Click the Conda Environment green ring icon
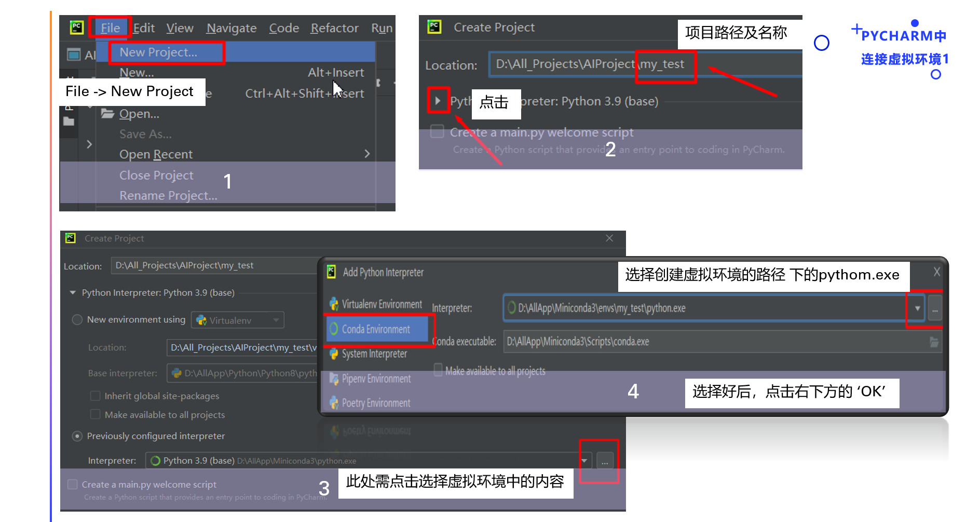This screenshot has width=980, height=522. (334, 329)
